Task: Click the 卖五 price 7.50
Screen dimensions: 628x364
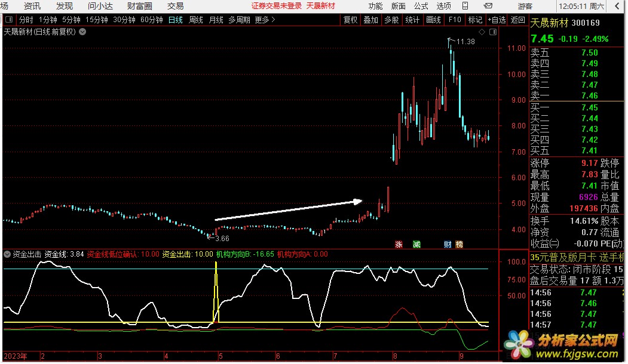Action: pyautogui.click(x=590, y=53)
